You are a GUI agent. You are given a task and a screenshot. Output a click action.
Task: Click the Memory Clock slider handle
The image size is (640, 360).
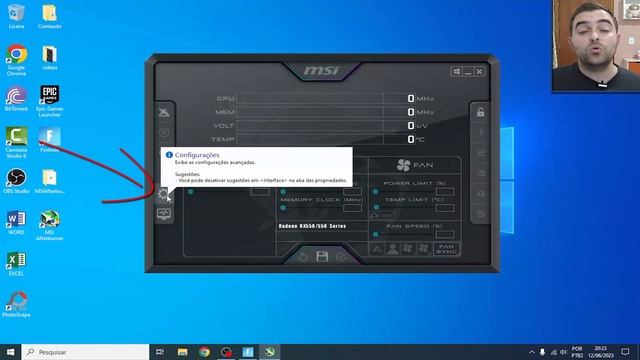point(283,208)
